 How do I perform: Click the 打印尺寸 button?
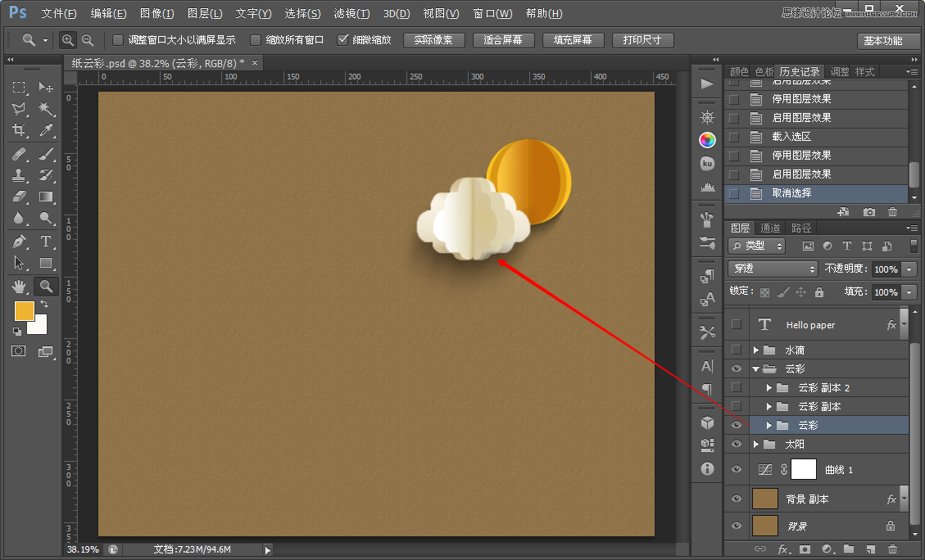pos(642,40)
